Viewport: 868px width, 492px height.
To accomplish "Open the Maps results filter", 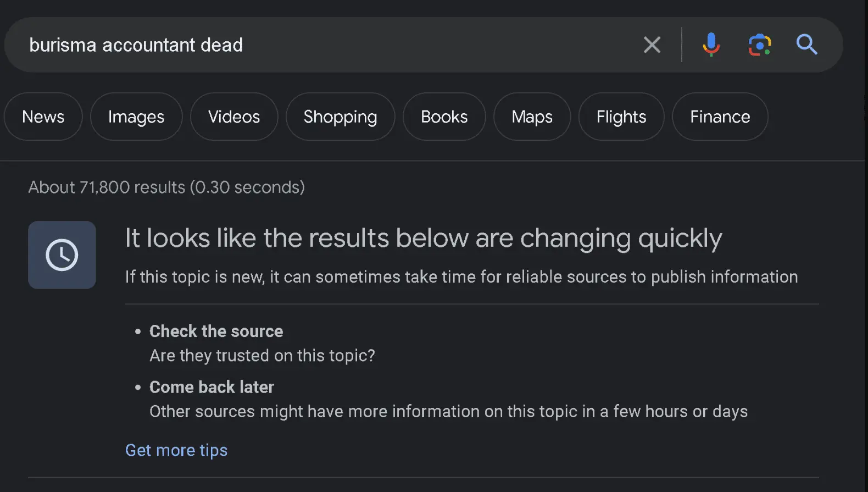I will (x=532, y=117).
